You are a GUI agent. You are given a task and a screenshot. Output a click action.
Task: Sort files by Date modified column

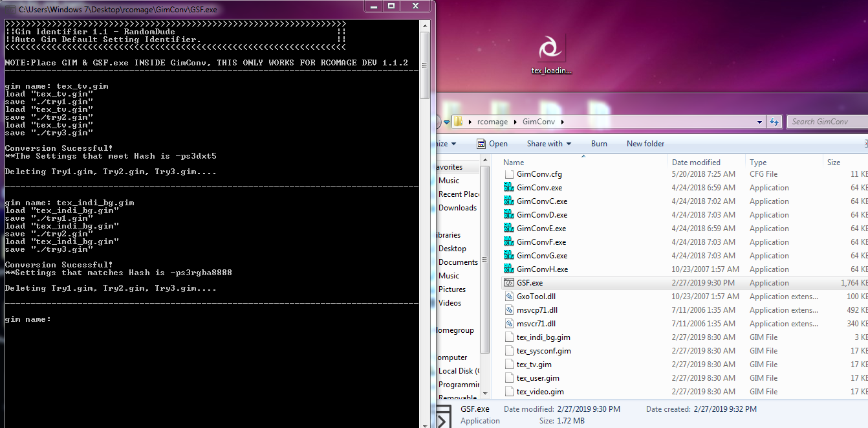coord(695,163)
